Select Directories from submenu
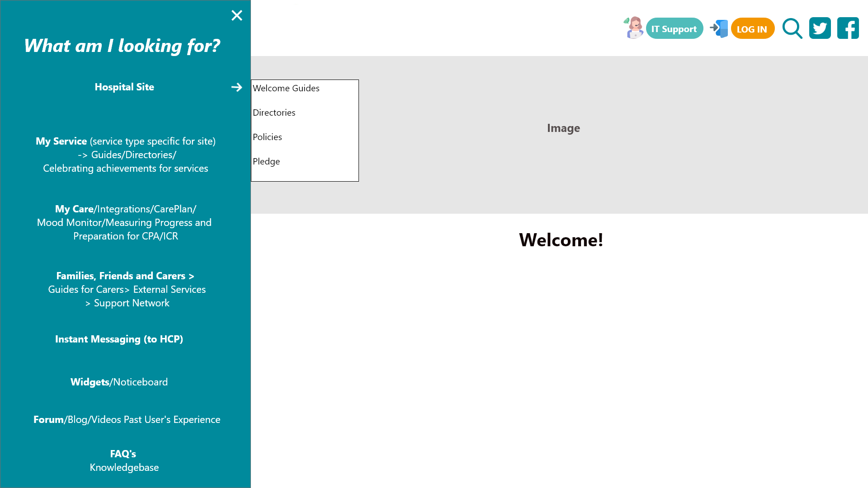 [274, 113]
